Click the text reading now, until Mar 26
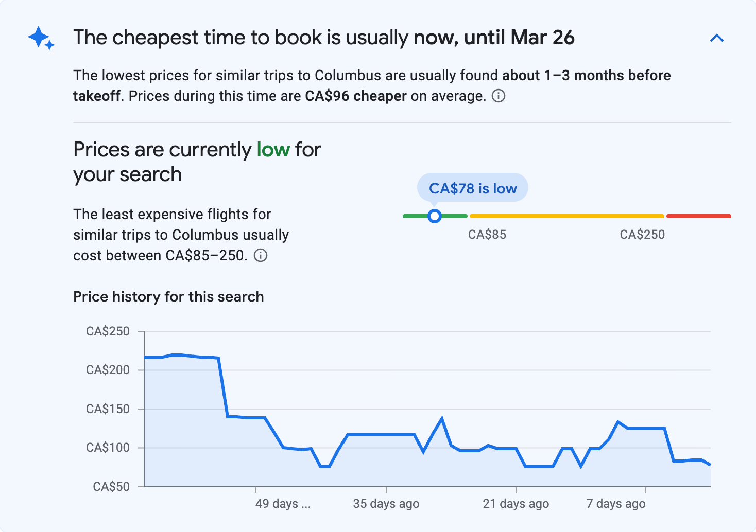This screenshot has height=532, width=756. point(495,37)
